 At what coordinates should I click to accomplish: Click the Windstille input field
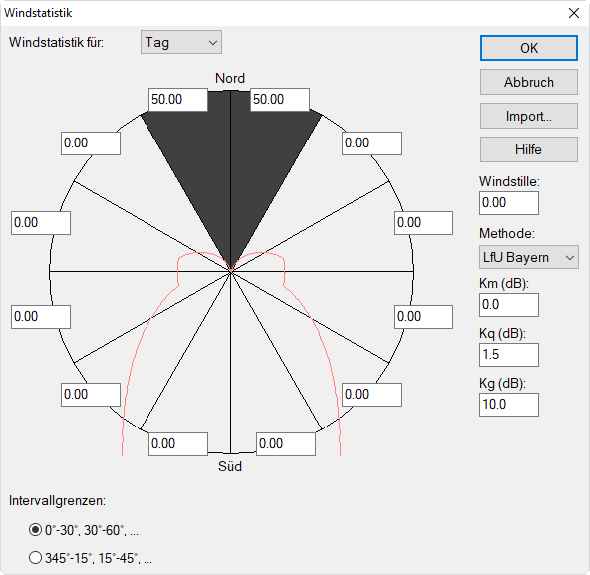tap(509, 203)
